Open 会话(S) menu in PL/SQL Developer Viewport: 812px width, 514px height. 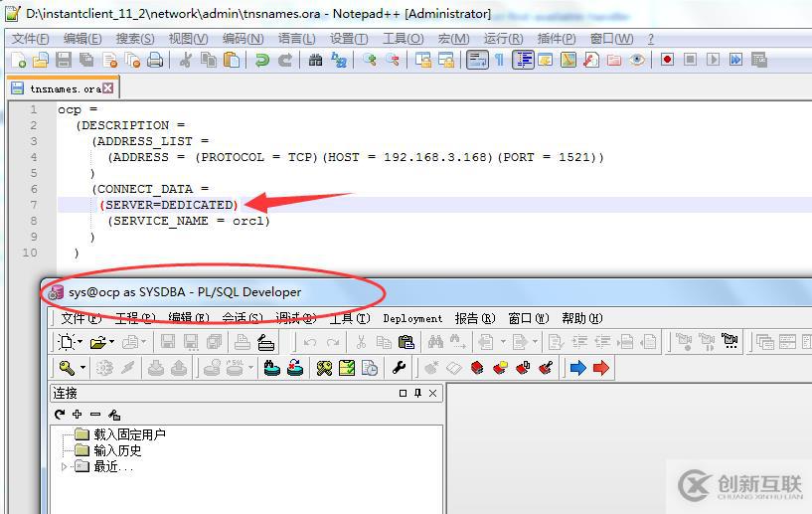tap(242, 318)
